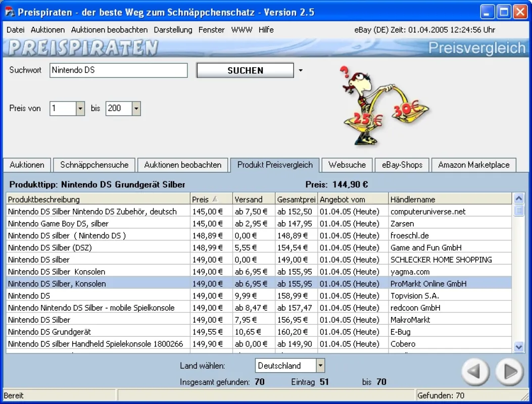Select the 'Produkt Preisvergleich' tab

275,165
